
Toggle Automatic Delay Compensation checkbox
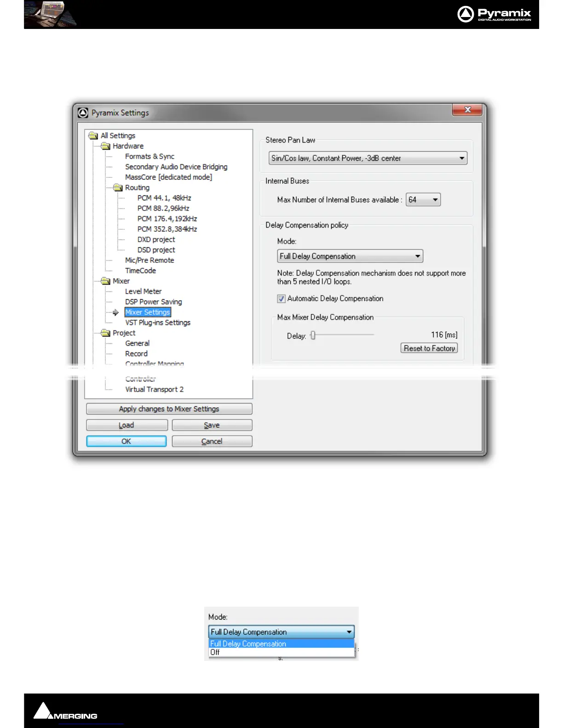[x=281, y=299]
